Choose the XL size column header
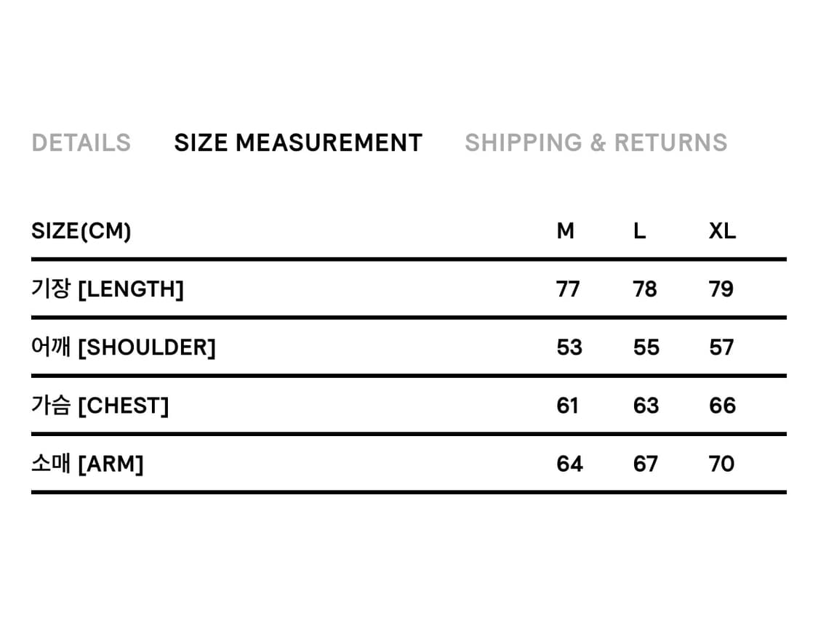818x644 pixels. coord(722,231)
